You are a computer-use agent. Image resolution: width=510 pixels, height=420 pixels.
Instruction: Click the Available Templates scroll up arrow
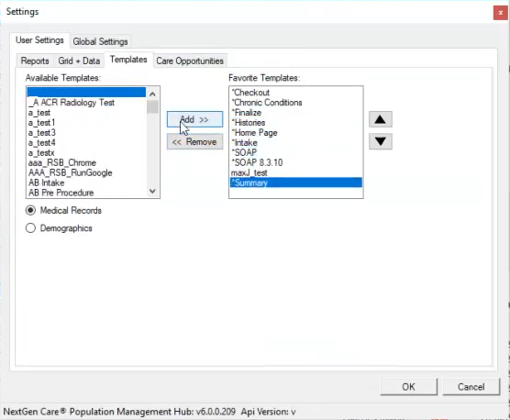(152, 94)
